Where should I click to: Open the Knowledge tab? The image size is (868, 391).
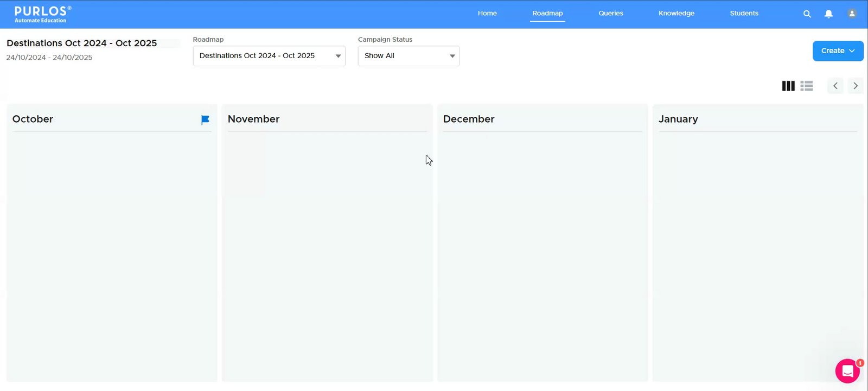click(676, 14)
